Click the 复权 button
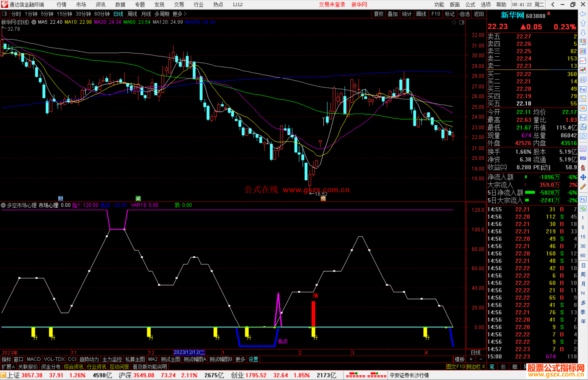Screen dimensions: 588x380 tap(378, 14)
